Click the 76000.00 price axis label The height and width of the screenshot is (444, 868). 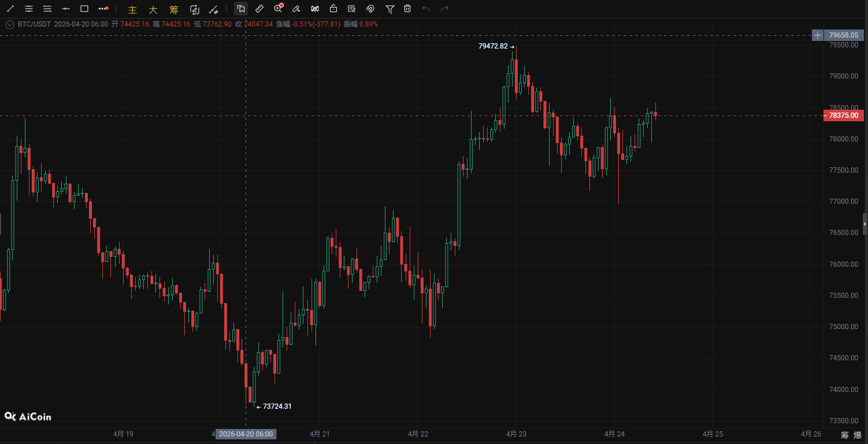coord(844,264)
